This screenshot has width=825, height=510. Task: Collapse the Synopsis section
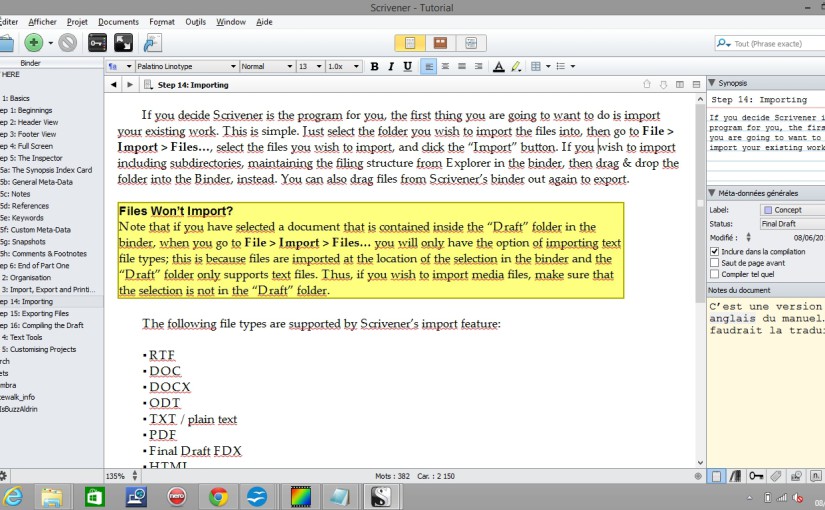coord(712,83)
